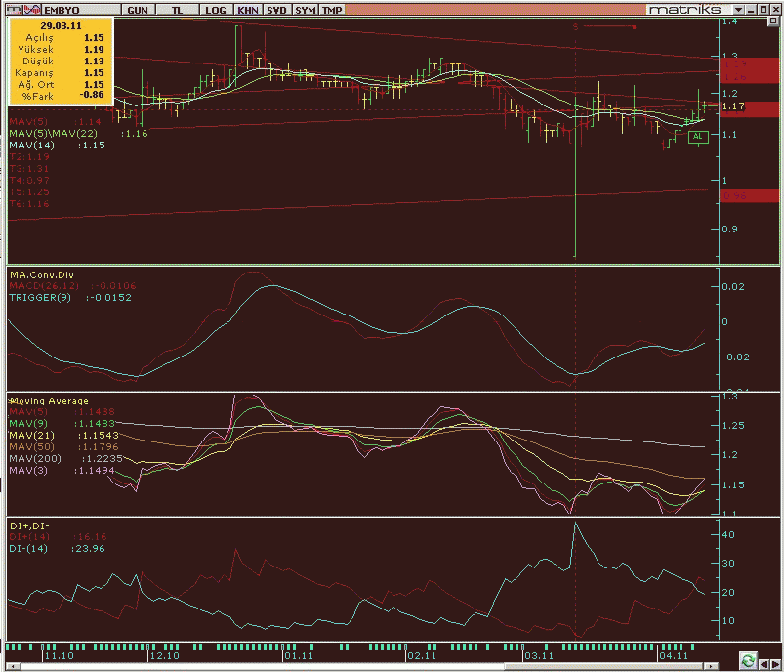
Task: Select the GUN period button
Action: tap(138, 10)
